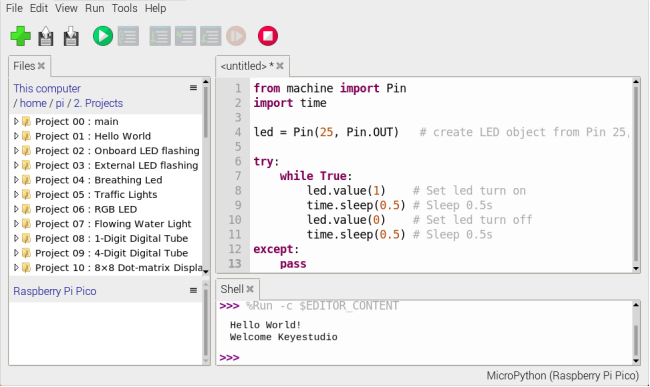The width and height of the screenshot is (650, 387).
Task: Click folder icon of Project 02 : Onboard LED
Action: (27, 150)
